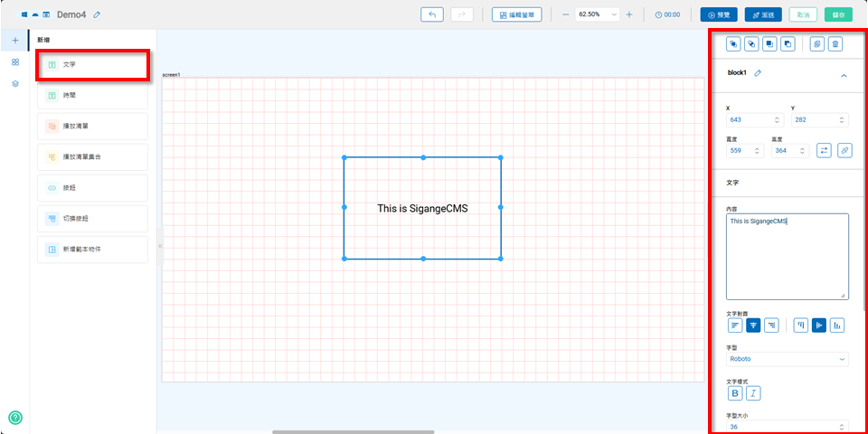Click the text content field with 'This is SigangeCMS'

point(788,256)
